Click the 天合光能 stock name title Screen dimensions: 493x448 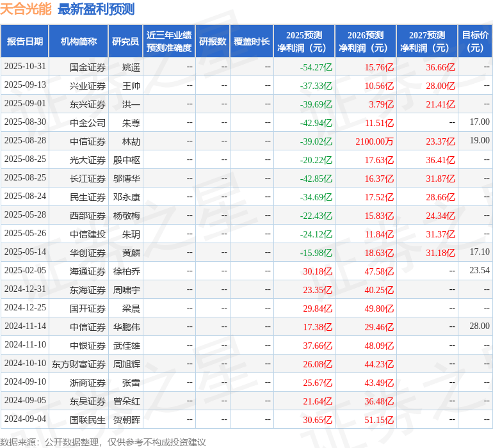[x=26, y=9]
